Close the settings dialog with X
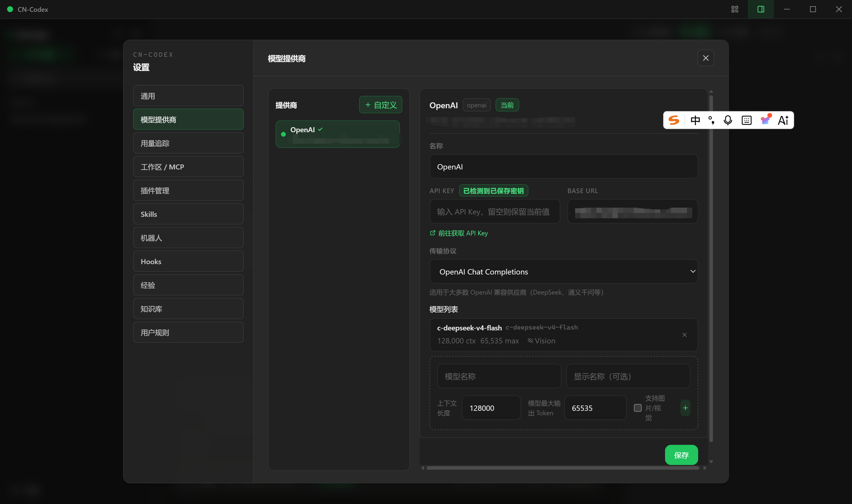 (x=706, y=58)
